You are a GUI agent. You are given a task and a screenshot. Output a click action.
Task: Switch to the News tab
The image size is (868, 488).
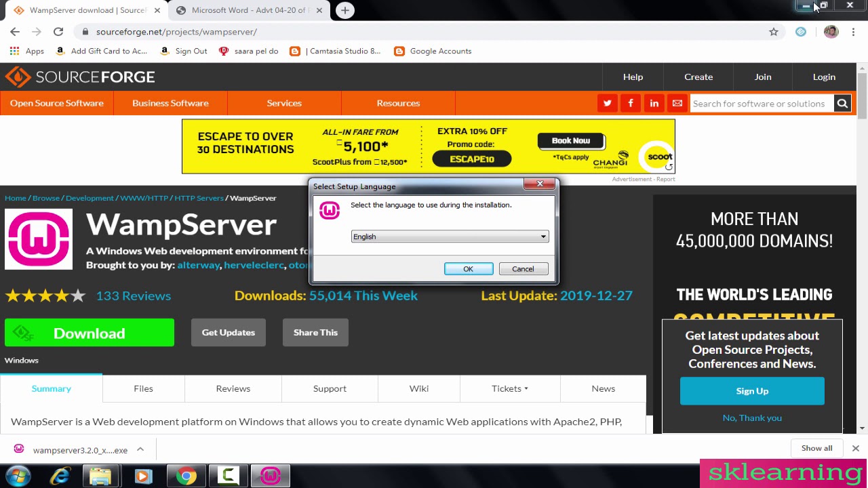(x=603, y=388)
